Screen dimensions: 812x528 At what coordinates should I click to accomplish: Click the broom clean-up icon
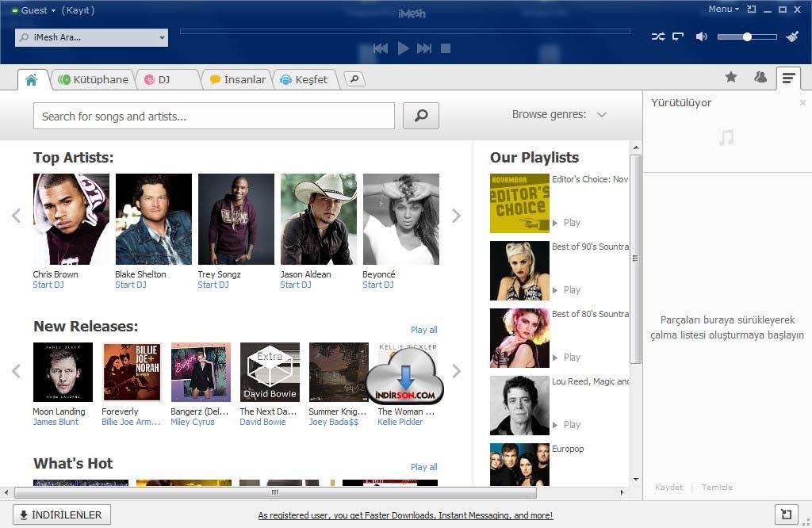coord(792,36)
